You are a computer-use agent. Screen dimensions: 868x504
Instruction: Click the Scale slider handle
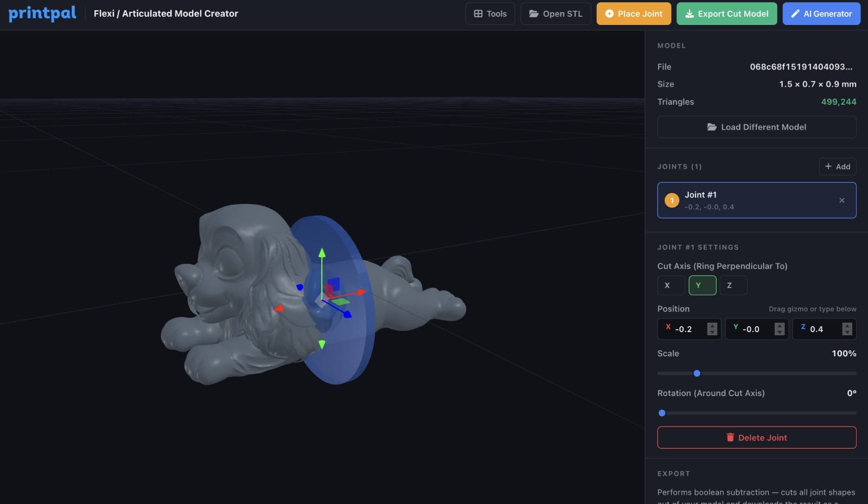pos(697,373)
